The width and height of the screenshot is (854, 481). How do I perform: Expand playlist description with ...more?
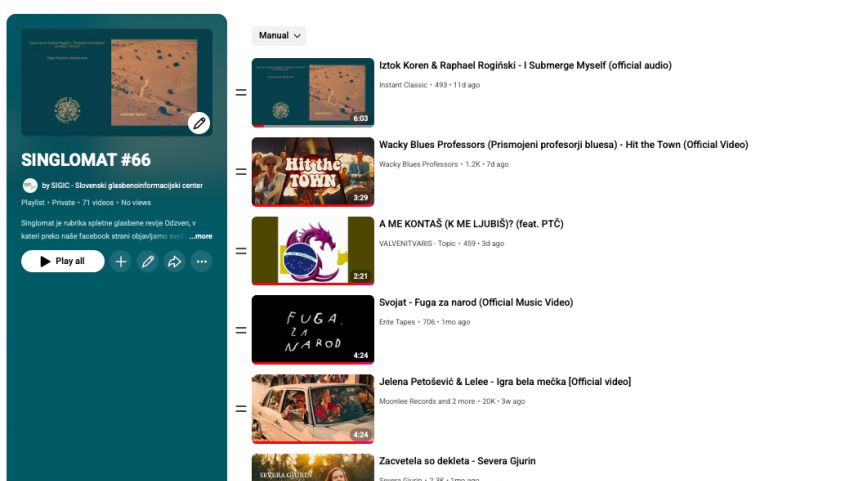(x=201, y=236)
